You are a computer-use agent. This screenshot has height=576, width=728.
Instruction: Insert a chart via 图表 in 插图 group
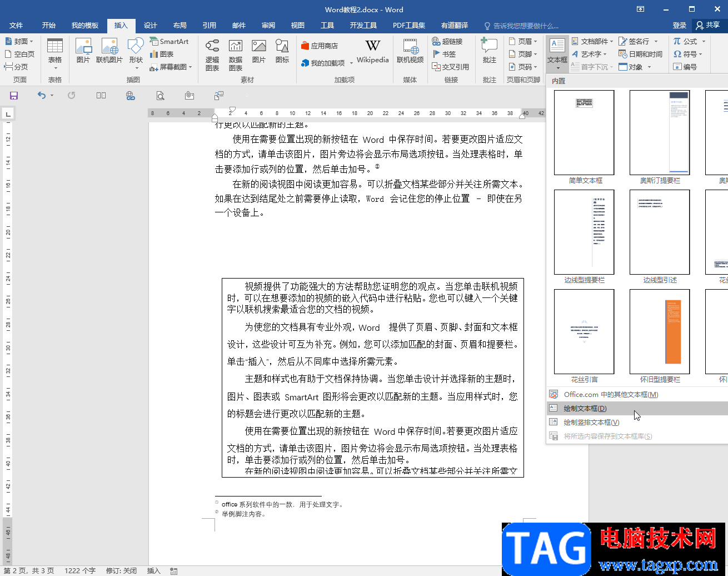162,54
